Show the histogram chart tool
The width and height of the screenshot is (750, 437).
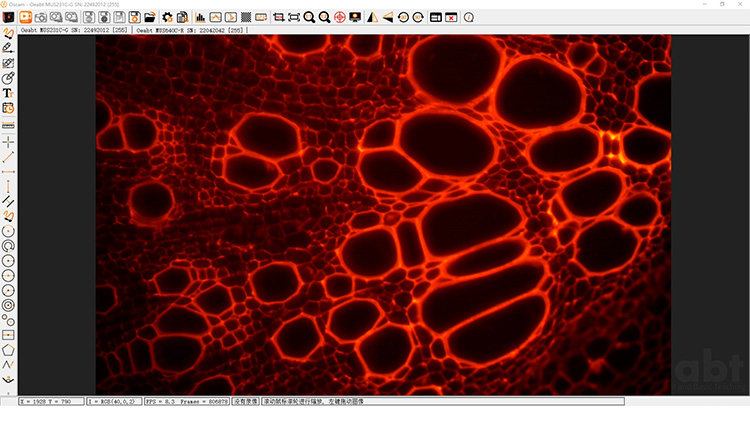pyautogui.click(x=200, y=18)
